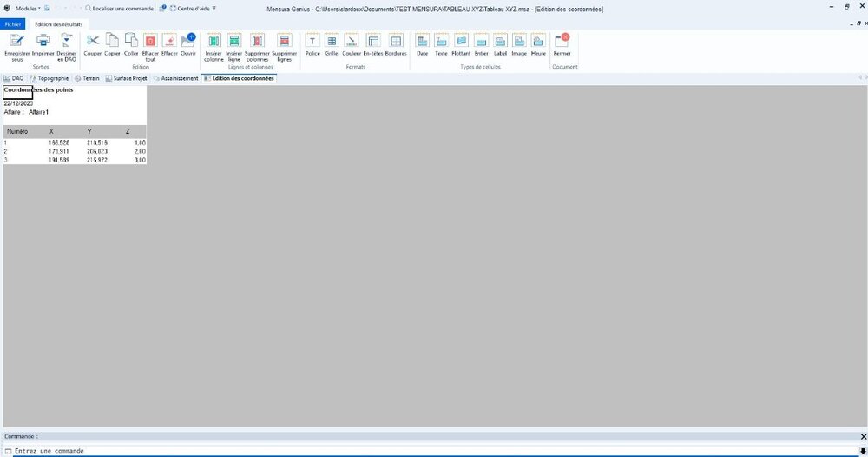Click the Imprimer printer icon
868x457 pixels.
[43, 41]
